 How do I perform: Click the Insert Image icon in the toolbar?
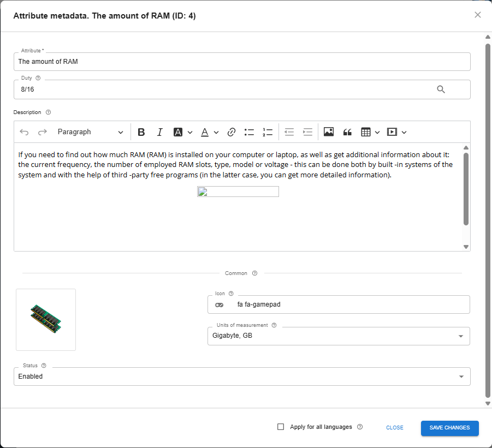[x=328, y=132]
